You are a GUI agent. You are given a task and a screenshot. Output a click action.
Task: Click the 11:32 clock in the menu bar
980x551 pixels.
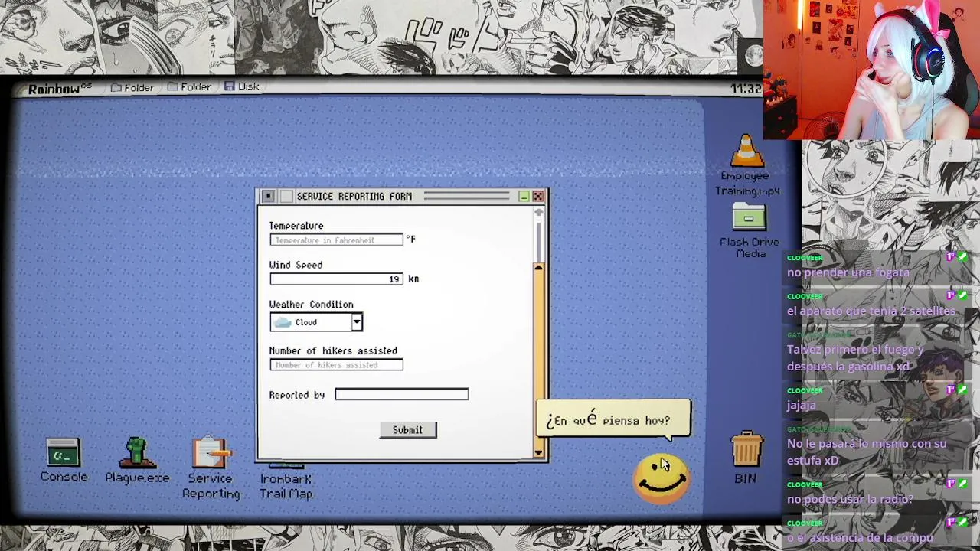pyautogui.click(x=746, y=89)
